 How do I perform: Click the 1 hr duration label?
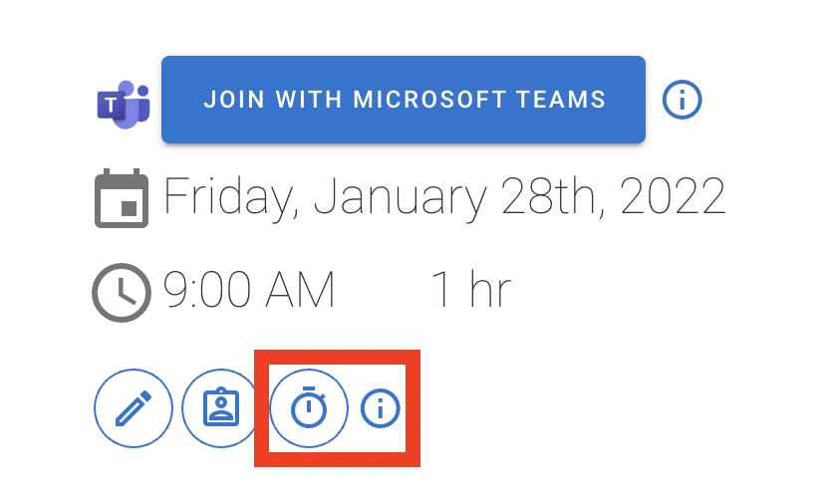(470, 289)
